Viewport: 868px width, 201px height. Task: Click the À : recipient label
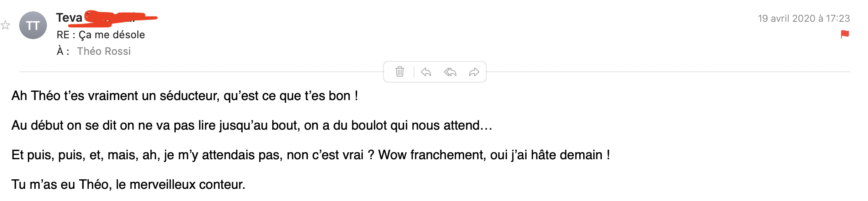click(63, 51)
